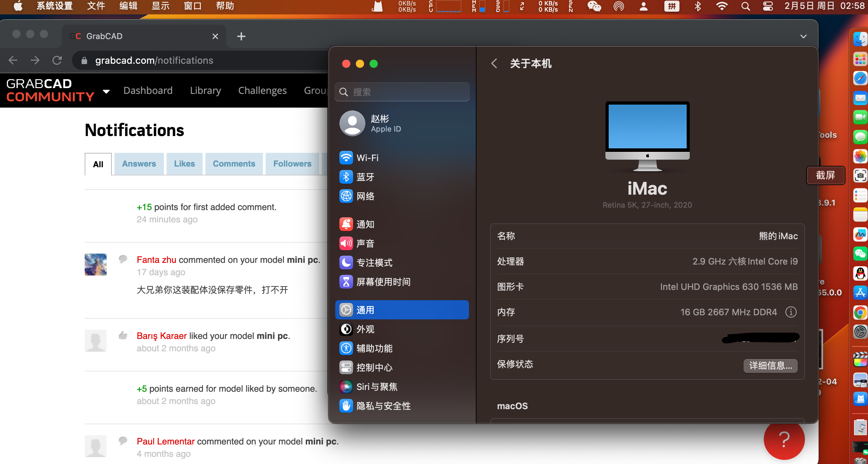Select the Sound settings icon

(345, 243)
